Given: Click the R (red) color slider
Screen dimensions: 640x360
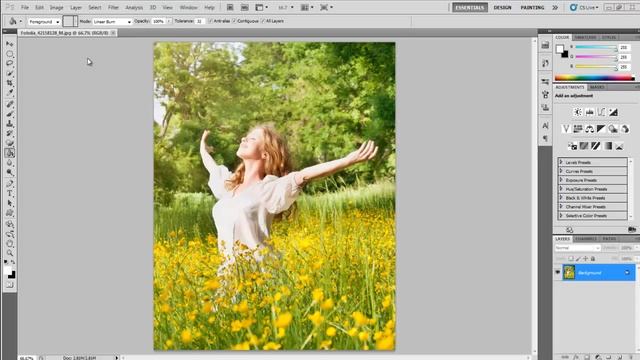Looking at the screenshot, I should tap(596, 48).
